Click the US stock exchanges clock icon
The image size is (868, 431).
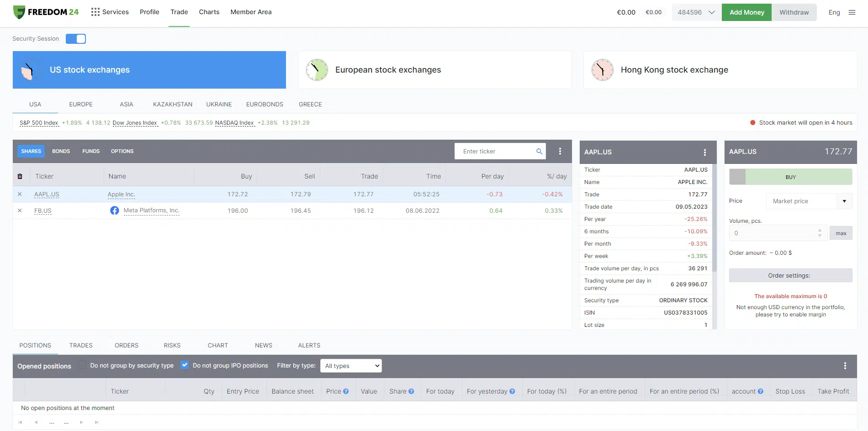click(32, 70)
